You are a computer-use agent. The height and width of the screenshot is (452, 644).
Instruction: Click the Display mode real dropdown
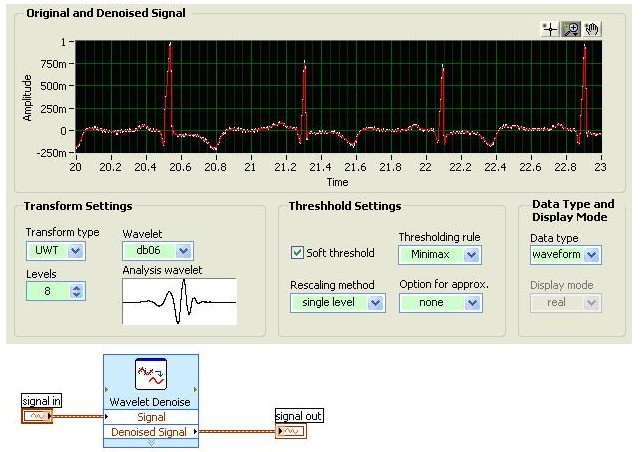(592, 302)
